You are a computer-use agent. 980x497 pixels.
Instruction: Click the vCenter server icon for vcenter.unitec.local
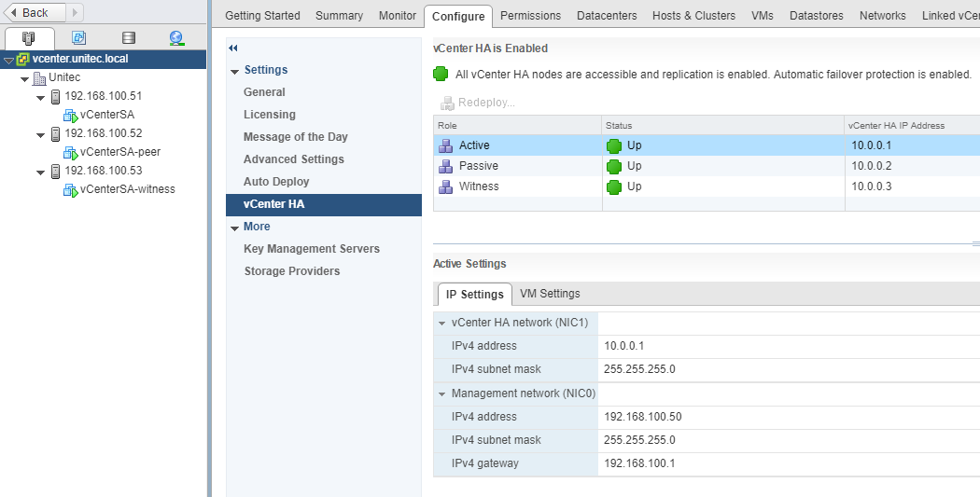(23, 59)
